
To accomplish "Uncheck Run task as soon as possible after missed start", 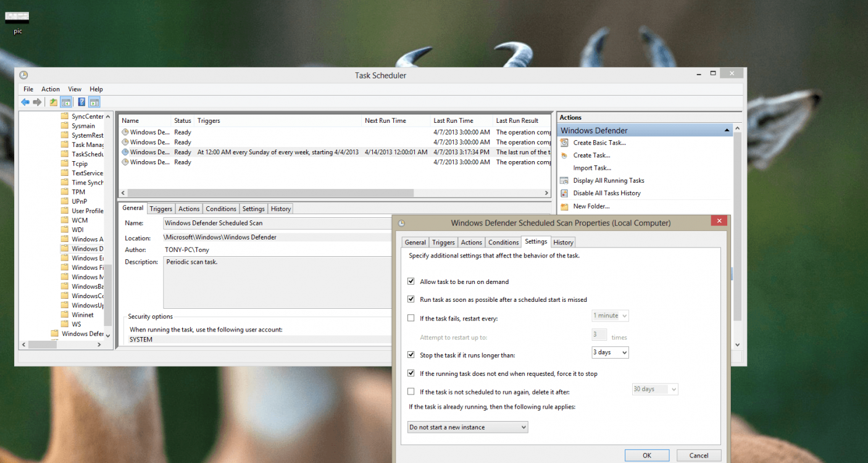I will pyautogui.click(x=411, y=299).
